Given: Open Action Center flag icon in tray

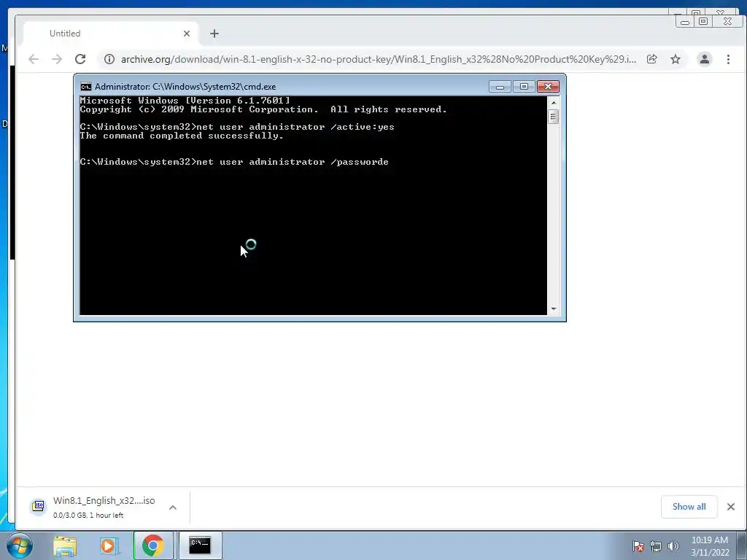Looking at the screenshot, I should (638, 546).
